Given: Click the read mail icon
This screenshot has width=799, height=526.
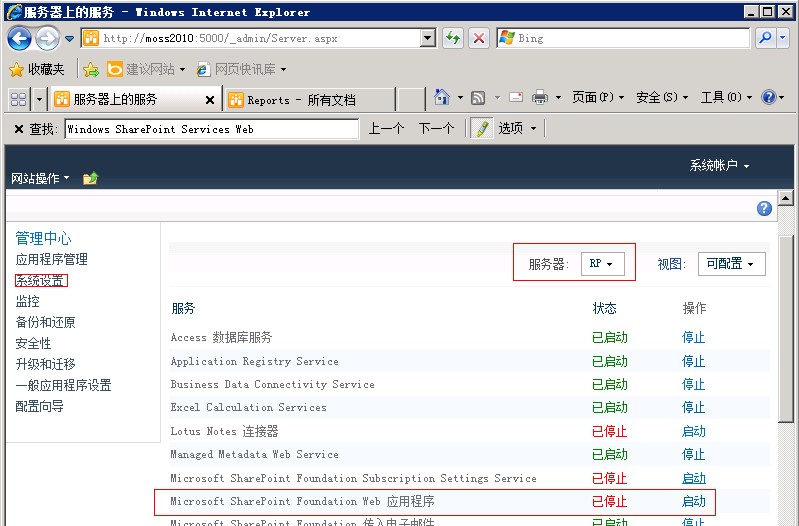Looking at the screenshot, I should coord(516,97).
